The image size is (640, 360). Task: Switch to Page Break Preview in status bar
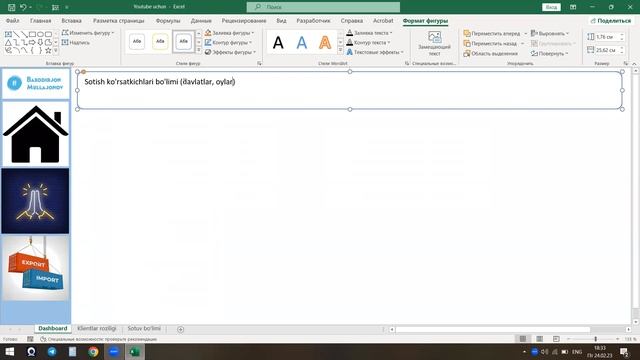pos(556,339)
